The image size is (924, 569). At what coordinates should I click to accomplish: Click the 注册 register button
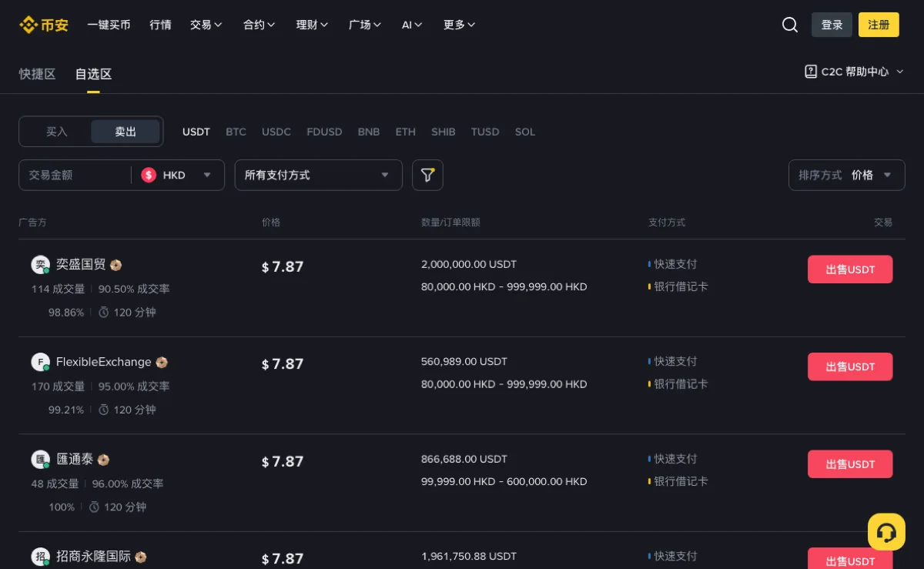coord(879,25)
